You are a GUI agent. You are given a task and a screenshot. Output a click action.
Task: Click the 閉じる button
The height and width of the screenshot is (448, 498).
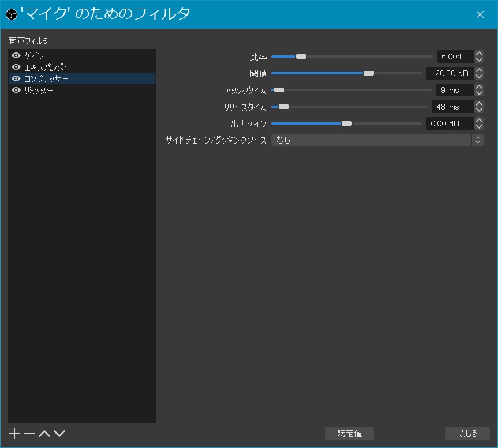click(x=467, y=434)
